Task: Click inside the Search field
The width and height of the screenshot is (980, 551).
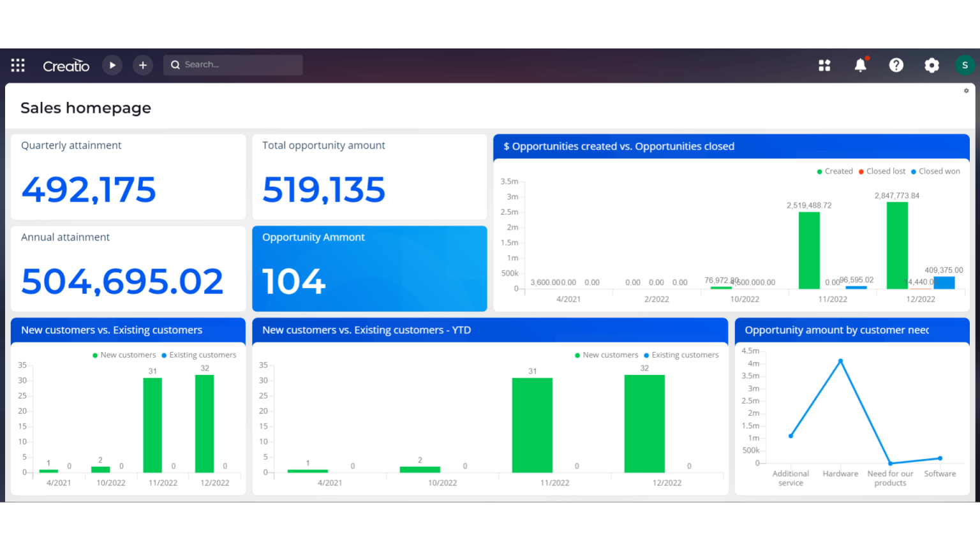Action: [x=232, y=64]
